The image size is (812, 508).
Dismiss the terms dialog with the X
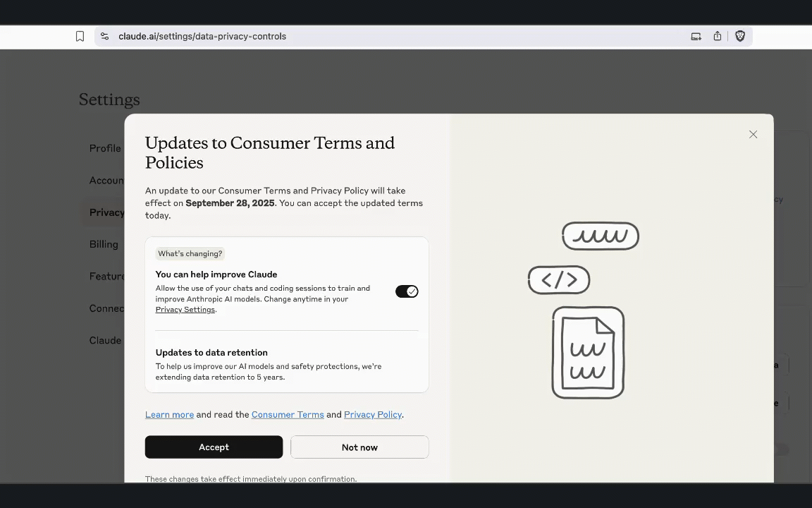pyautogui.click(x=753, y=134)
